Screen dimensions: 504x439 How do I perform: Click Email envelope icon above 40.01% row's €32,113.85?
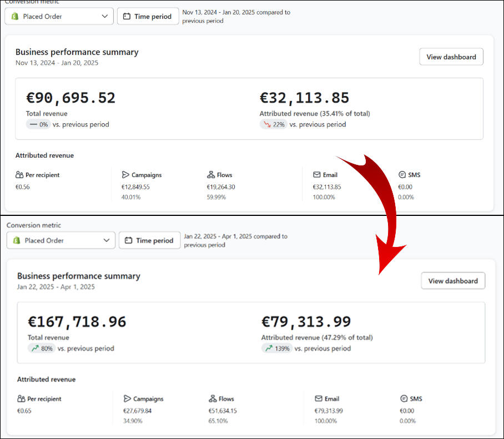pyautogui.click(x=317, y=175)
